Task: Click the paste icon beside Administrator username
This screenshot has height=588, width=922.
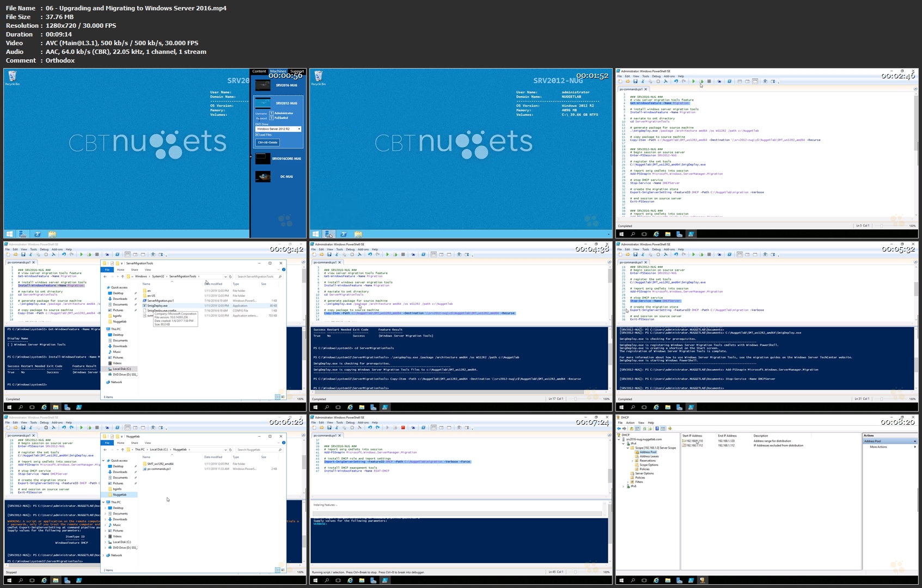Action: point(272,113)
